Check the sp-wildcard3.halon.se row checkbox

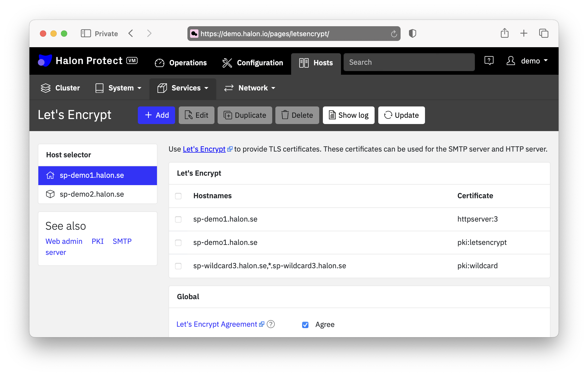178,266
